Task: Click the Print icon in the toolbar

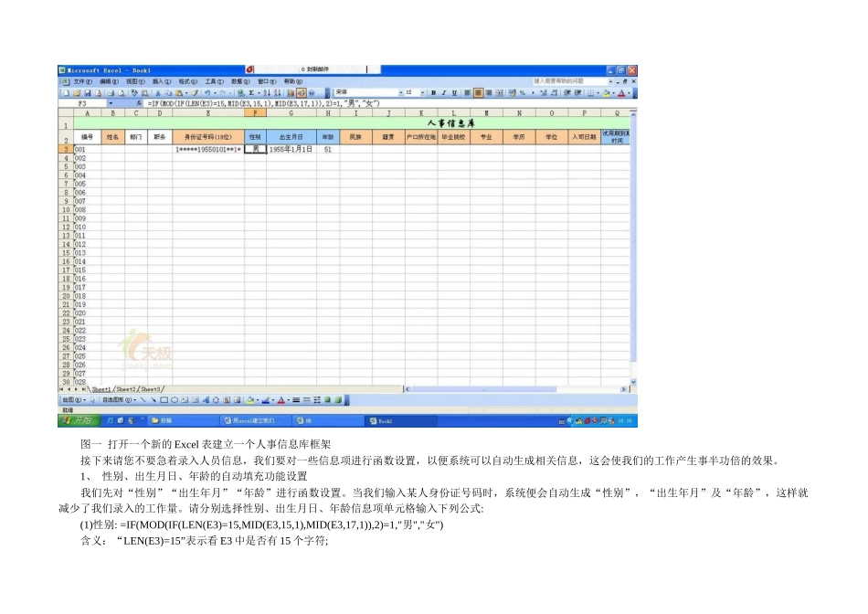Action: (x=111, y=93)
